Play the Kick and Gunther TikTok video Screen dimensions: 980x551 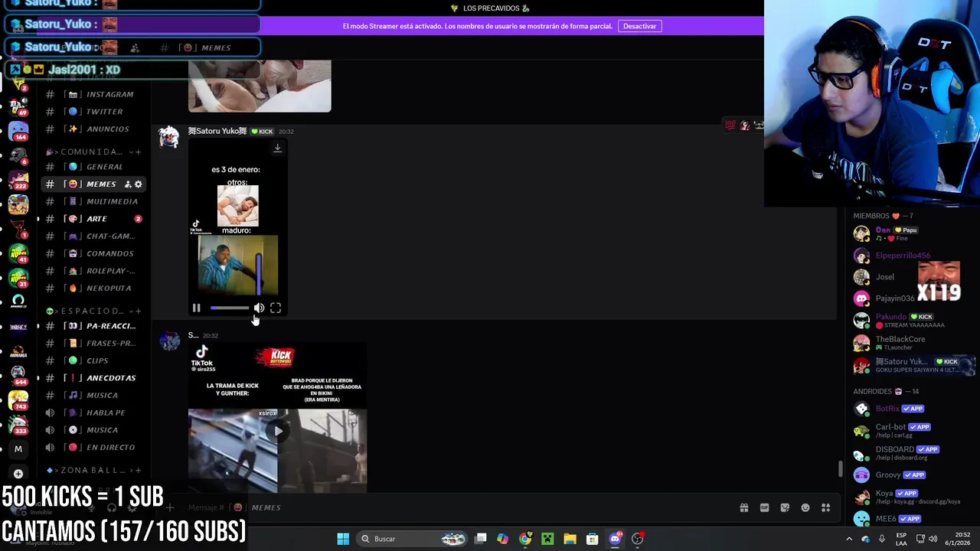(x=278, y=431)
